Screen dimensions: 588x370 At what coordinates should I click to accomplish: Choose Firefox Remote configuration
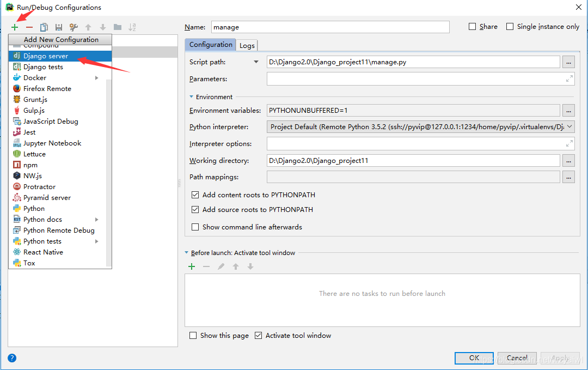click(57, 89)
